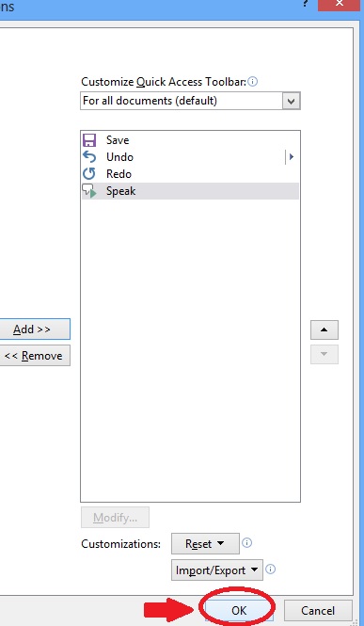
Task: Open info icon next to Reset
Action: 246,543
